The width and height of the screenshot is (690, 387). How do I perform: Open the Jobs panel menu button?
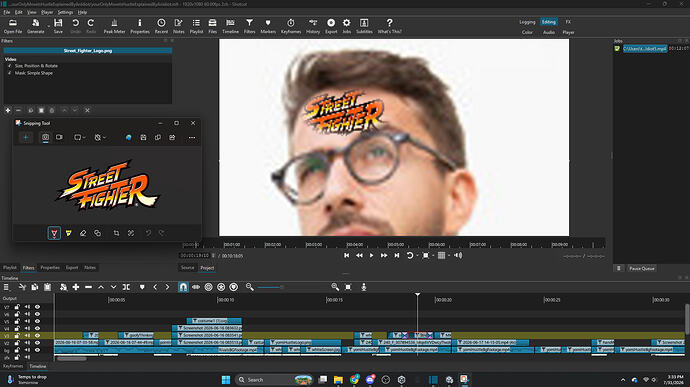[x=618, y=268]
